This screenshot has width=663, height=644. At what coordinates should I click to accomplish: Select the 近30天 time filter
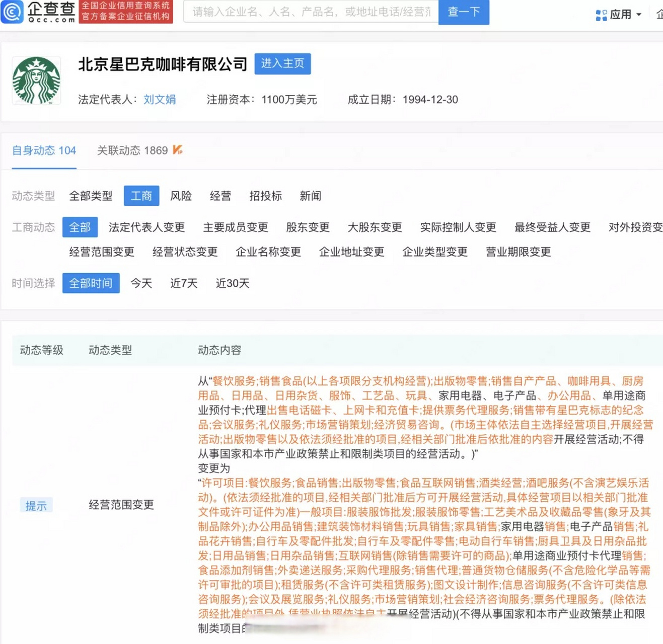[x=232, y=283]
